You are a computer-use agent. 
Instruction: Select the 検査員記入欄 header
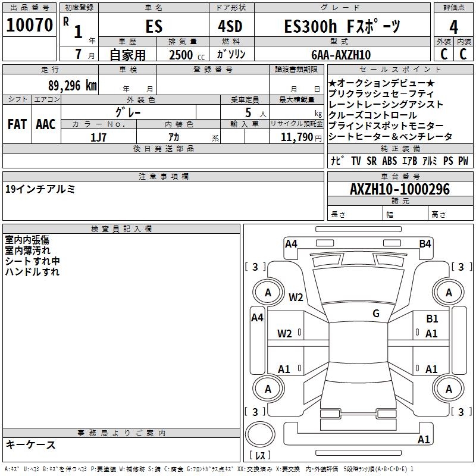click(121, 229)
